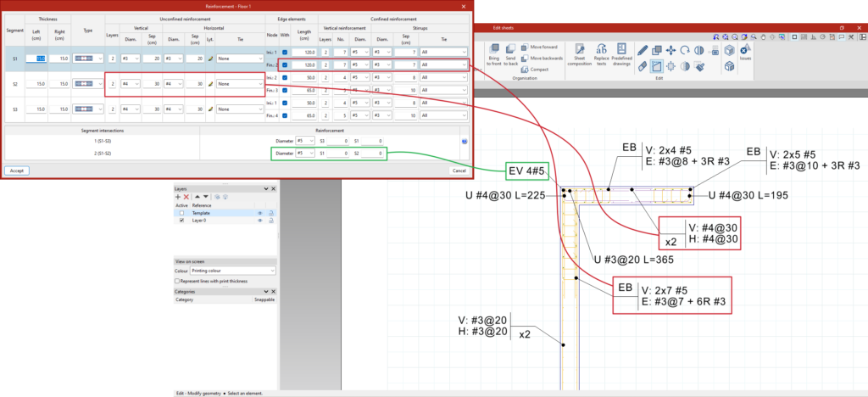Toggle Active checkbox for Template layer
The image size is (868, 397).
tap(181, 213)
